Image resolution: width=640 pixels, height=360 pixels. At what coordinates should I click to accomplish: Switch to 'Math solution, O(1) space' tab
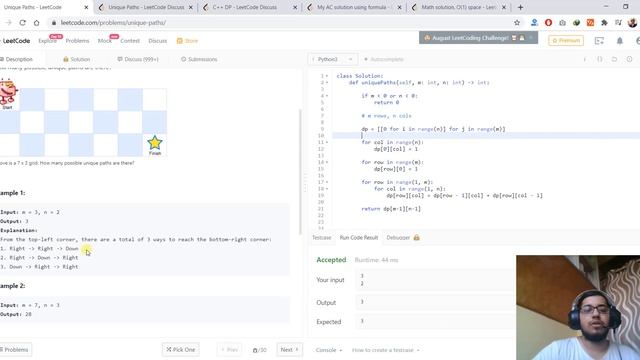tap(458, 7)
